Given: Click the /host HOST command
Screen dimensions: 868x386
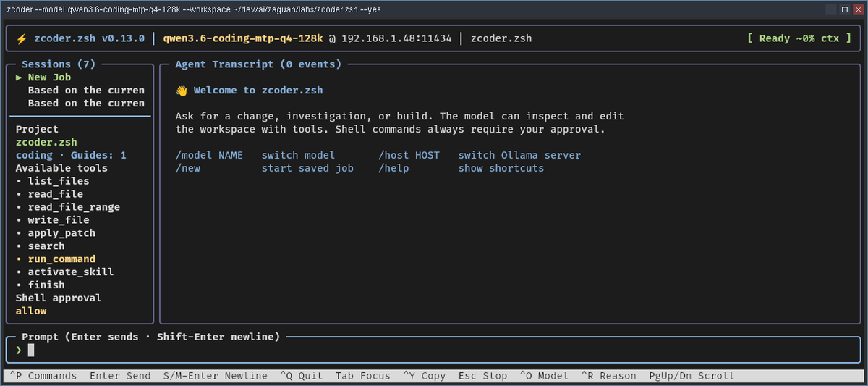Looking at the screenshot, I should click(409, 155).
